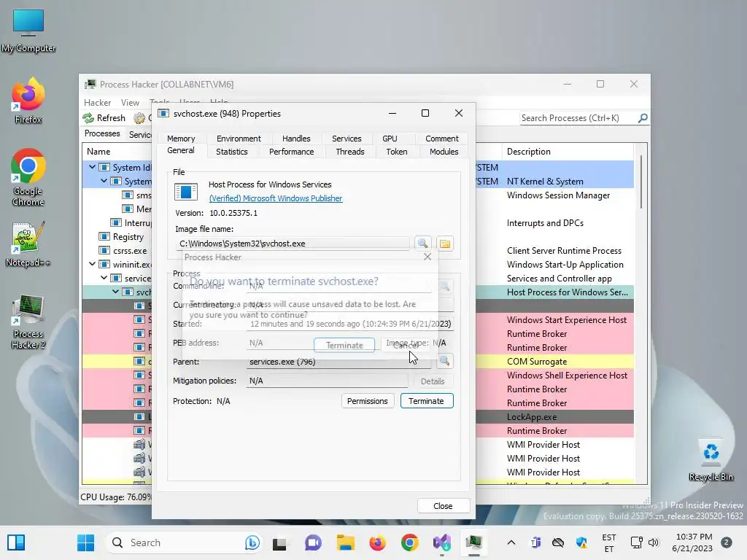
Task: Open image file location folder icon
Action: [x=445, y=244]
